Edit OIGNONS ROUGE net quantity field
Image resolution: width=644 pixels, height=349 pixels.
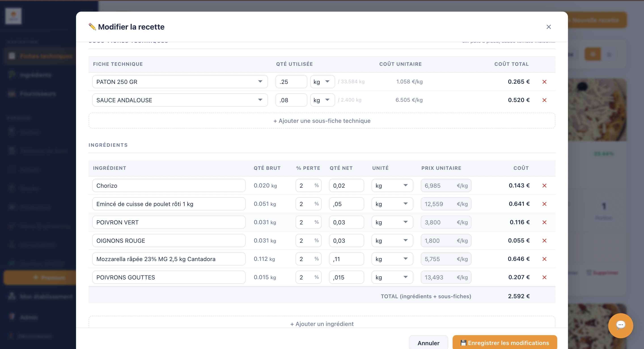[346, 241]
